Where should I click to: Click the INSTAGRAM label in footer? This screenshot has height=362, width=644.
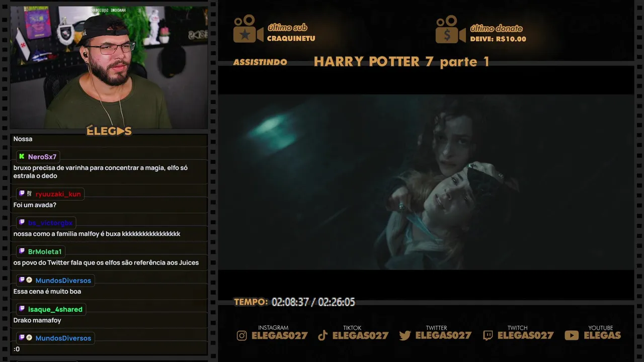point(273,328)
